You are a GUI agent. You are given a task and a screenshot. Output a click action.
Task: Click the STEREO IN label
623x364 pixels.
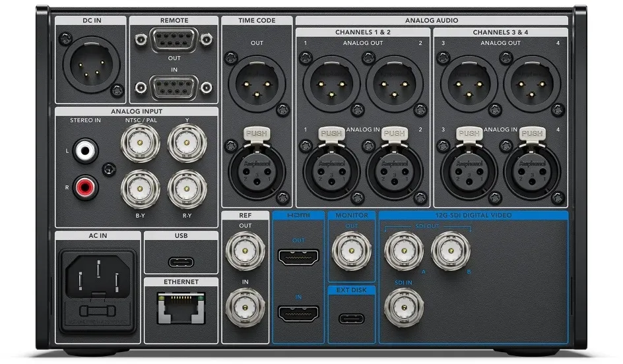pos(85,120)
